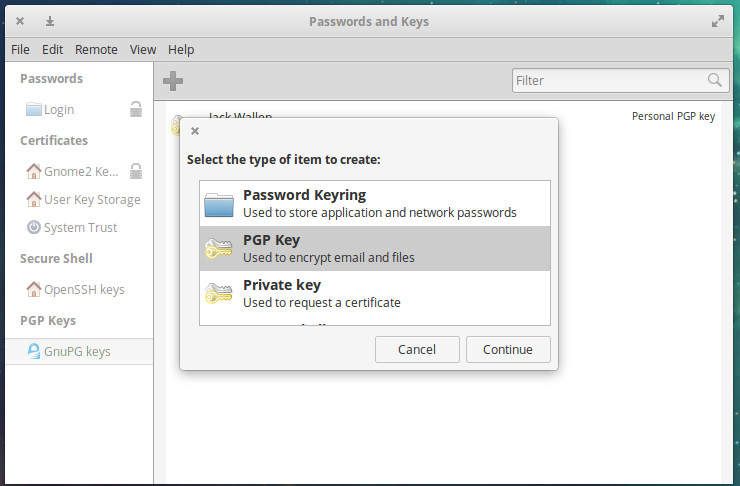
Task: Open the View menu
Action: click(x=143, y=49)
